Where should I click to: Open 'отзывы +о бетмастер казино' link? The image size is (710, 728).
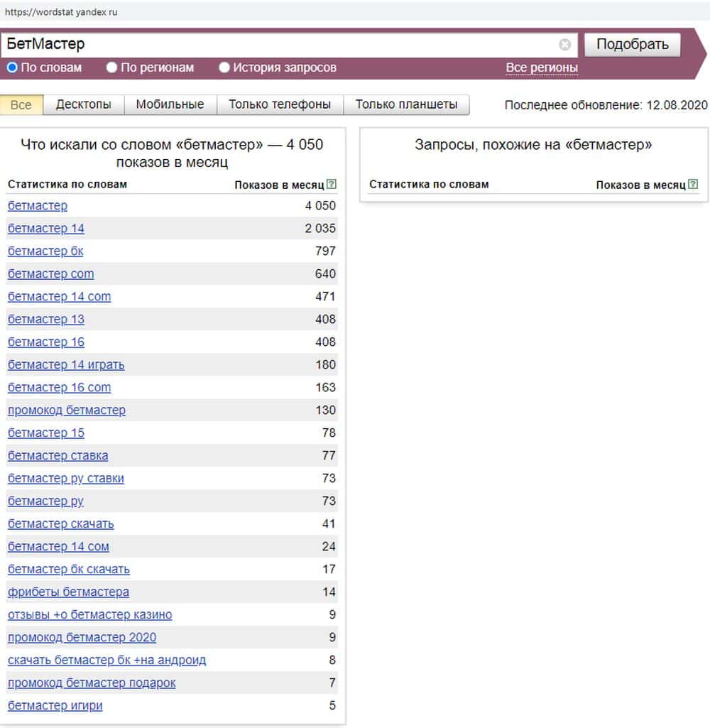coord(90,615)
